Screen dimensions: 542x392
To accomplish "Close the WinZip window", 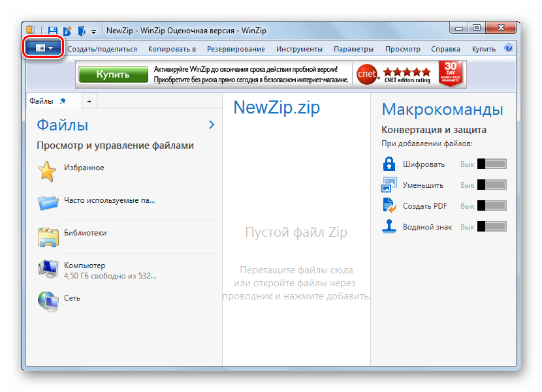I will 501,27.
